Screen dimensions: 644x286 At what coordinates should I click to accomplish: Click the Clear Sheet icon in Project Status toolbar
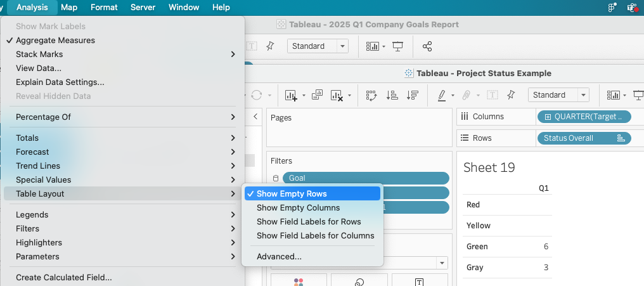pos(337,95)
